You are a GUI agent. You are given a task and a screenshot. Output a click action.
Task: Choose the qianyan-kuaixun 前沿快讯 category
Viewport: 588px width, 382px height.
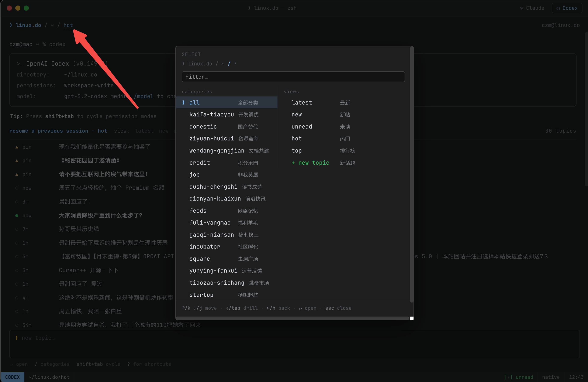(226, 198)
